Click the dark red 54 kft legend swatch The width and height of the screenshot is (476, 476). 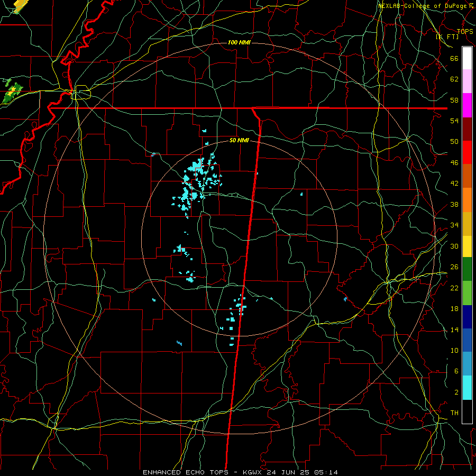click(467, 129)
